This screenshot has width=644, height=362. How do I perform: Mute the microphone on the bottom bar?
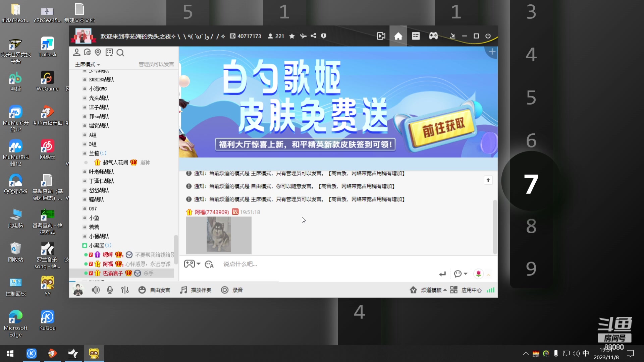coord(110,290)
